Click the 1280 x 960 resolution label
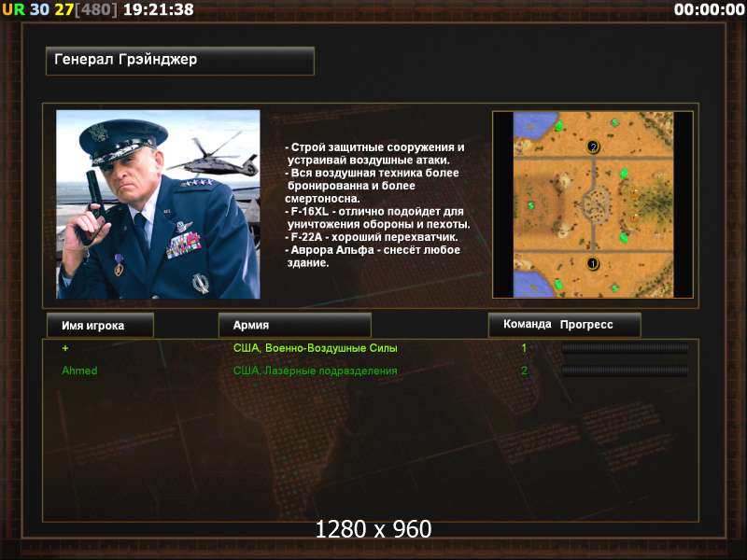 373,529
